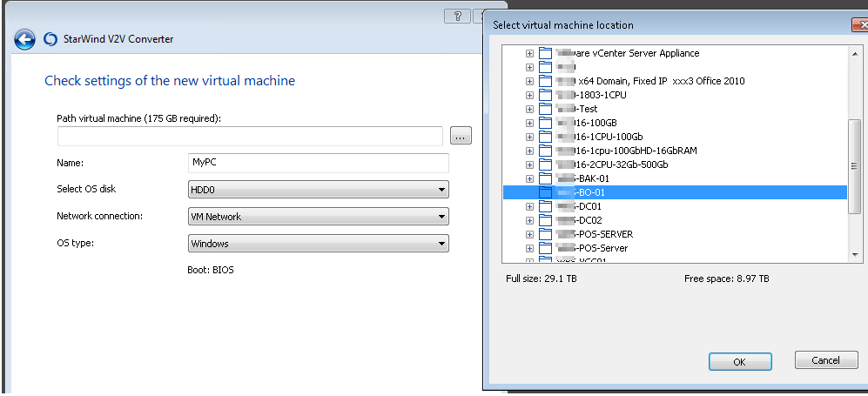This screenshot has width=868, height=396.
Task: Click the highlighted -BO-01 folder icon
Action: [x=546, y=192]
